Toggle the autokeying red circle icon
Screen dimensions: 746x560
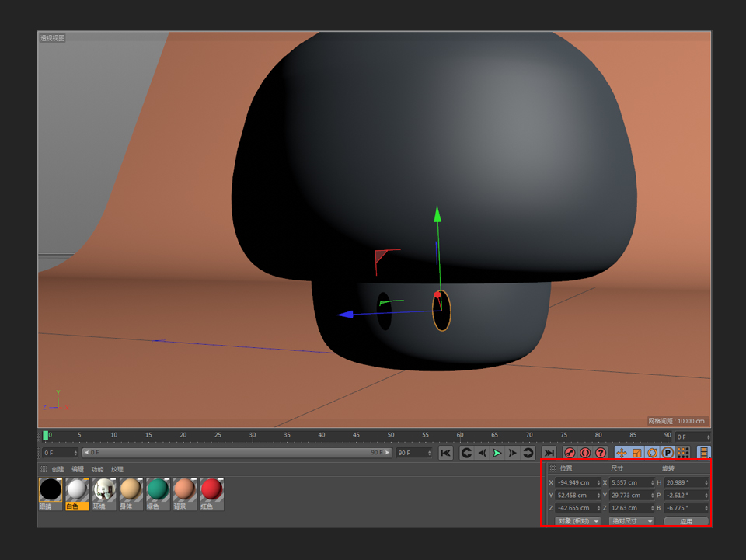tap(585, 453)
